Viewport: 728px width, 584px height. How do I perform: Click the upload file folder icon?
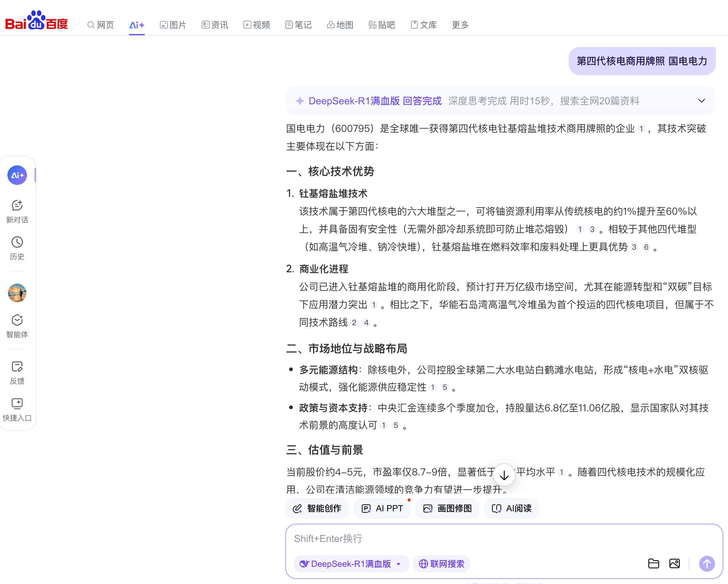click(x=654, y=564)
